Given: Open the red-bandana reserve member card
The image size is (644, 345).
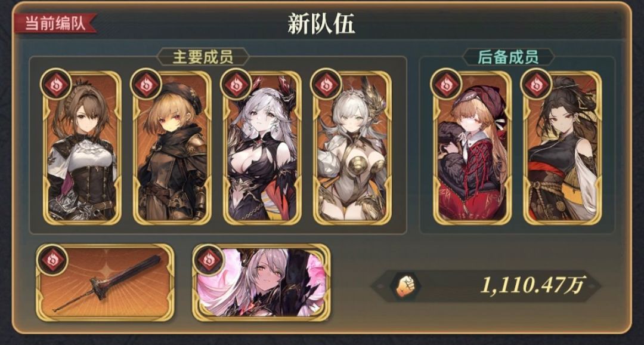Looking at the screenshot, I should (472, 147).
